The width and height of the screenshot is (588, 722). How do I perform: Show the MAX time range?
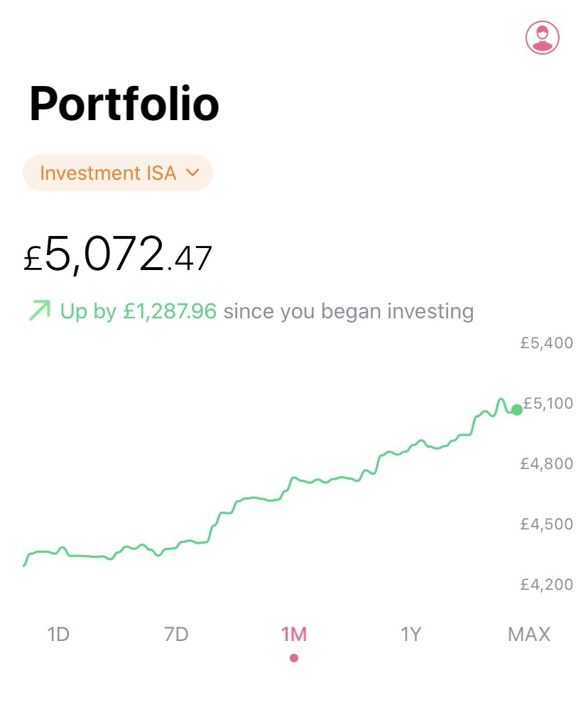[x=529, y=634]
